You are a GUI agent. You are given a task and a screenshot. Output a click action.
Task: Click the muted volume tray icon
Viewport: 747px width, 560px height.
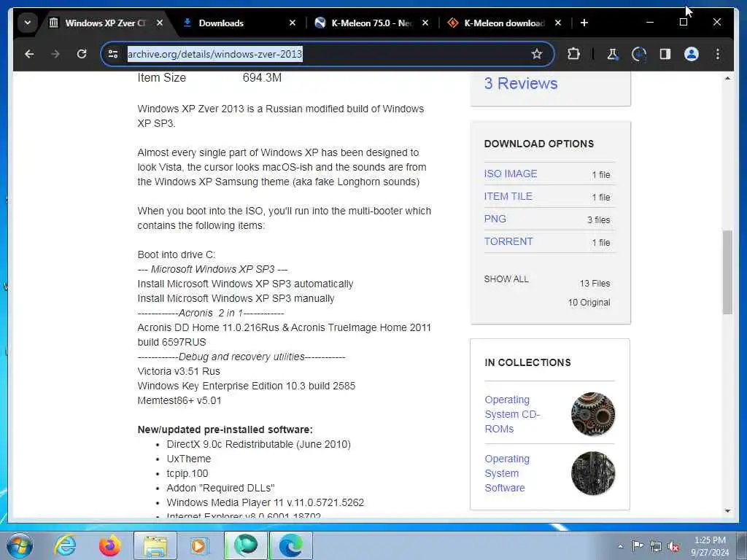(673, 547)
